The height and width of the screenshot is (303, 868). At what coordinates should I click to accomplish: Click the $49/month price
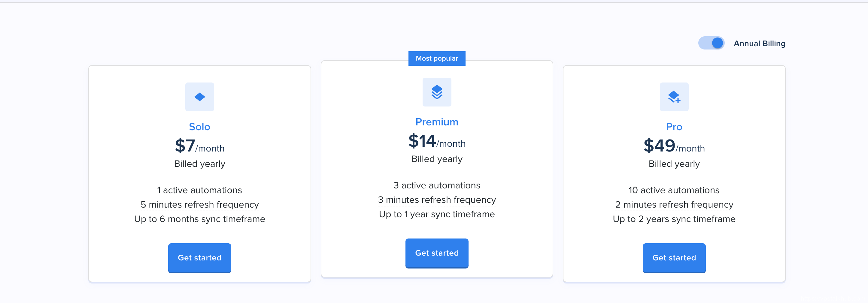(x=674, y=146)
